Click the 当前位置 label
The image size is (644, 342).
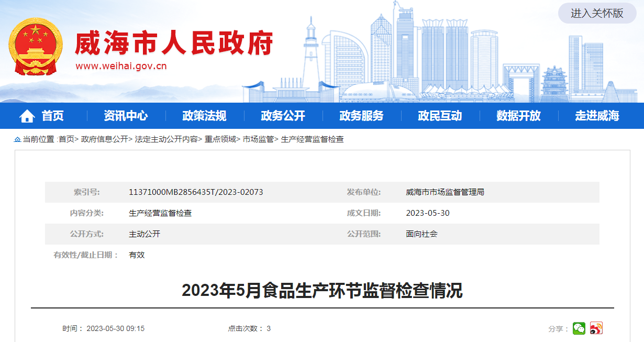point(40,139)
